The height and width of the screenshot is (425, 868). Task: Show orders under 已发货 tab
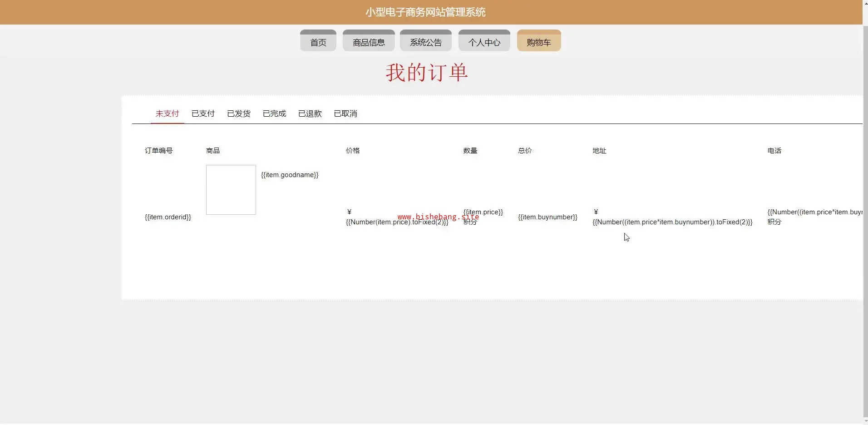click(x=239, y=114)
